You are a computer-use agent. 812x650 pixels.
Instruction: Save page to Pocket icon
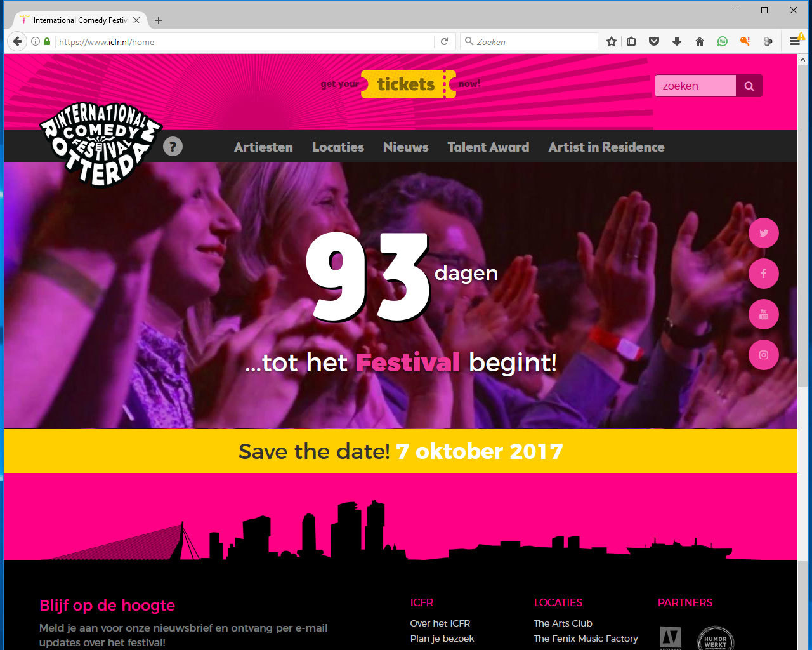point(654,41)
